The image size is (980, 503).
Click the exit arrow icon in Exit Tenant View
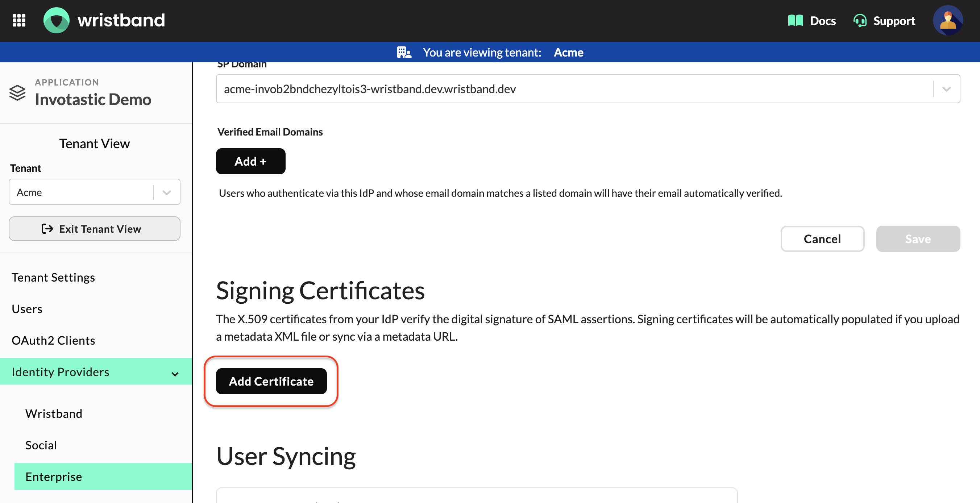[47, 229]
